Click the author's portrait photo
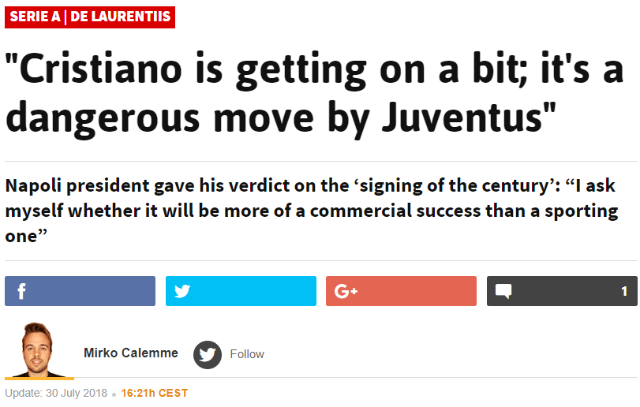The width and height of the screenshot is (640, 407). pos(38,349)
